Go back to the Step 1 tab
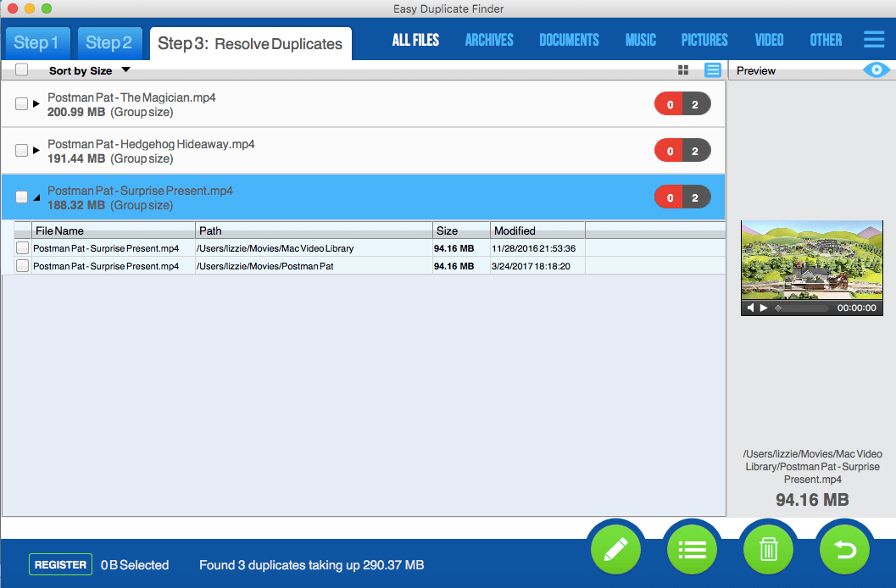The height and width of the screenshot is (588, 896). pyautogui.click(x=37, y=43)
